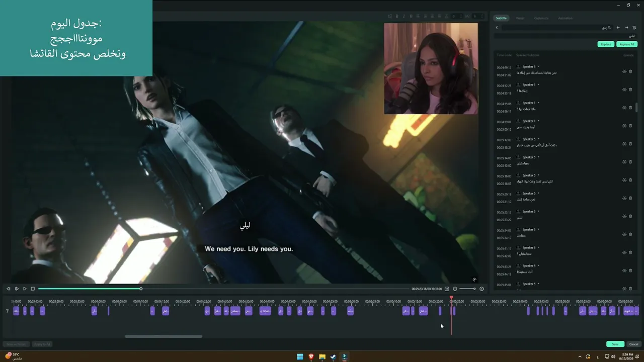
Task: Open the taskbar clock showing 5:59 PM
Action: (x=627, y=357)
